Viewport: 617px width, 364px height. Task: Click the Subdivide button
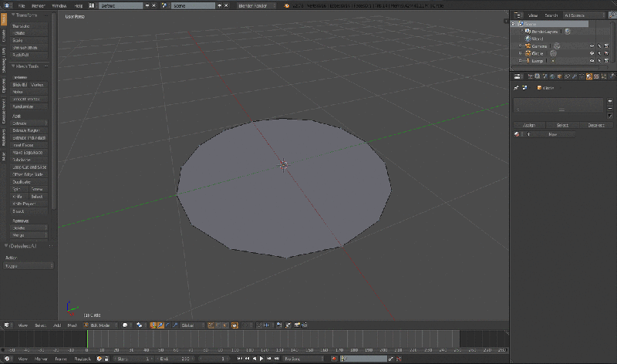[x=29, y=160]
